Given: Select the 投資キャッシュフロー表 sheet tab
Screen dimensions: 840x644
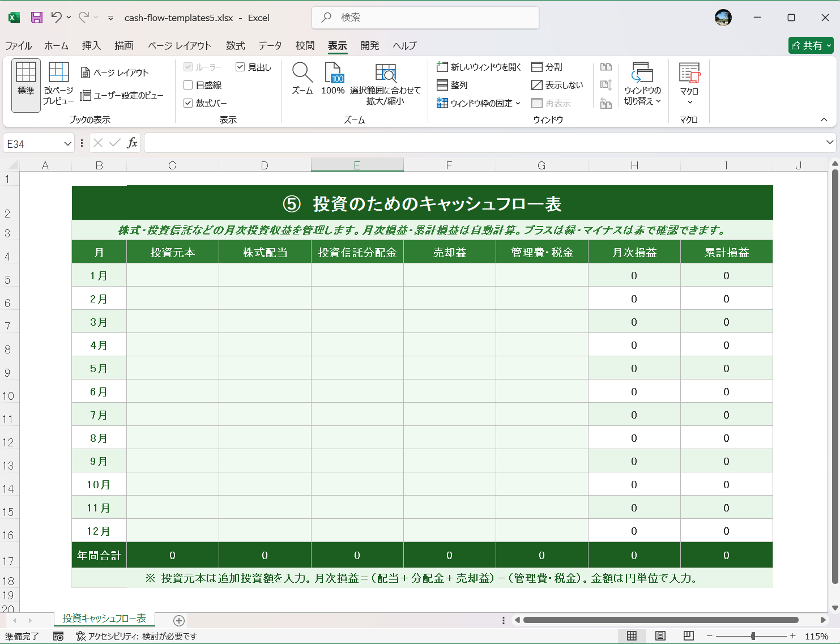Looking at the screenshot, I should [x=104, y=619].
